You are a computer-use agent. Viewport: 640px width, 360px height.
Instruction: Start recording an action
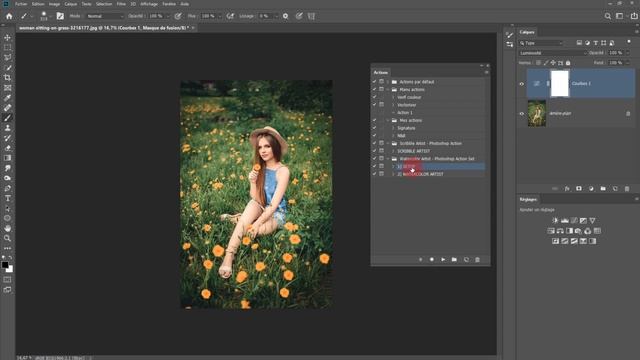coord(432,259)
